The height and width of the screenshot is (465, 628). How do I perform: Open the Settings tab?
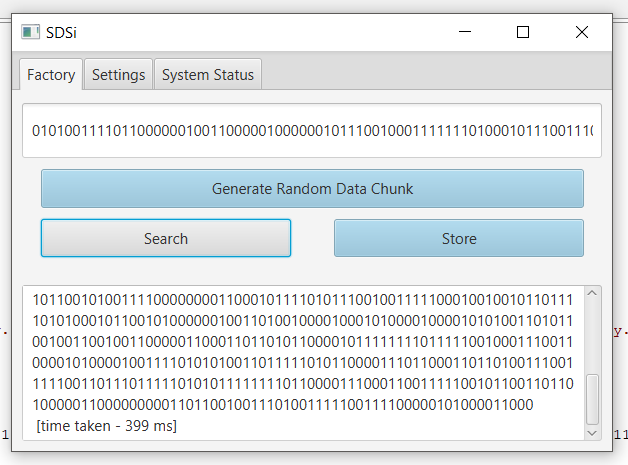(119, 74)
